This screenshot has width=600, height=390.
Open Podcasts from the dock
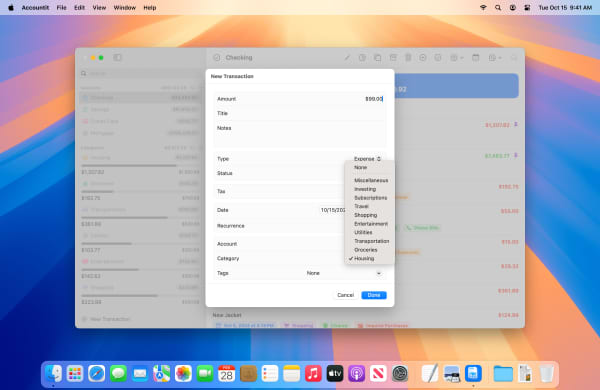point(356,374)
